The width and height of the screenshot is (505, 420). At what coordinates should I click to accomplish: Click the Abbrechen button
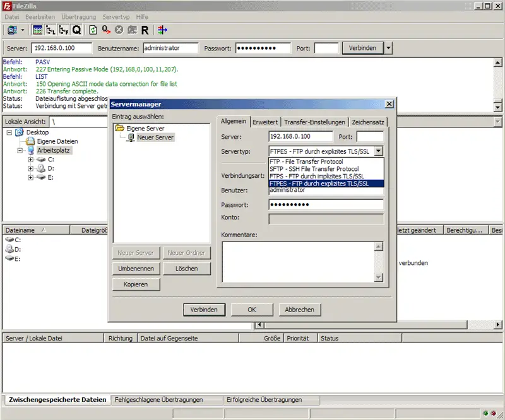pos(299,310)
